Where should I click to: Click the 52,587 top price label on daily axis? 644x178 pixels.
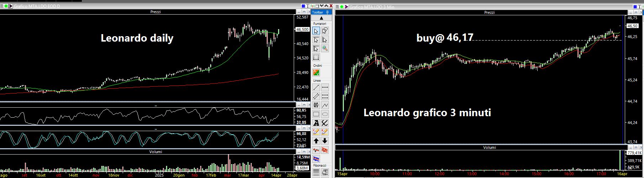point(302,17)
